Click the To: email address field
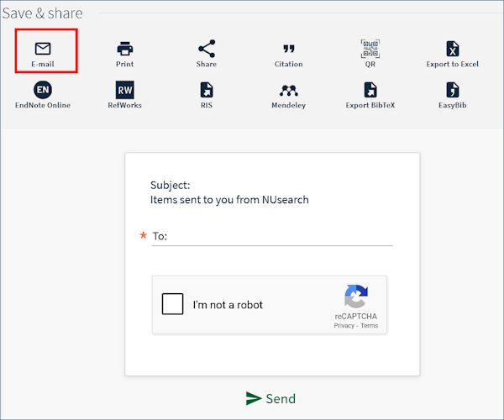The width and height of the screenshot is (504, 420). [277, 236]
